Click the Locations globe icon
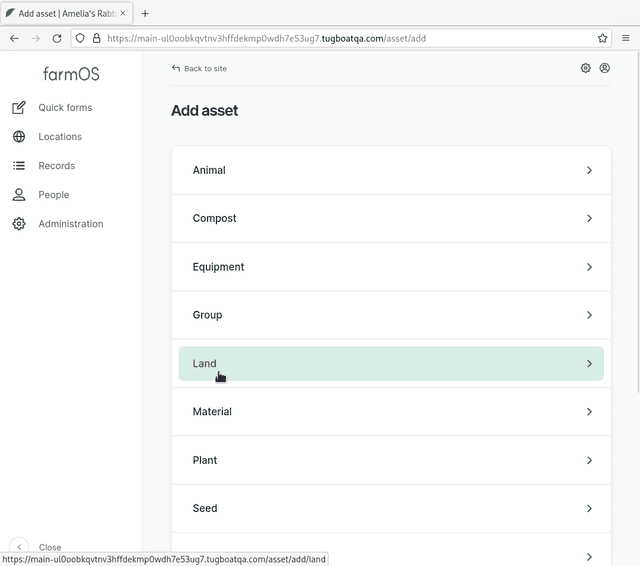This screenshot has width=640, height=566. coord(19,137)
